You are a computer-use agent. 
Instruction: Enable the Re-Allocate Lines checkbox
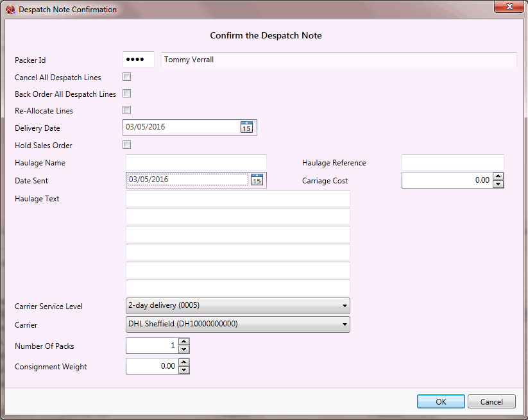tap(126, 110)
